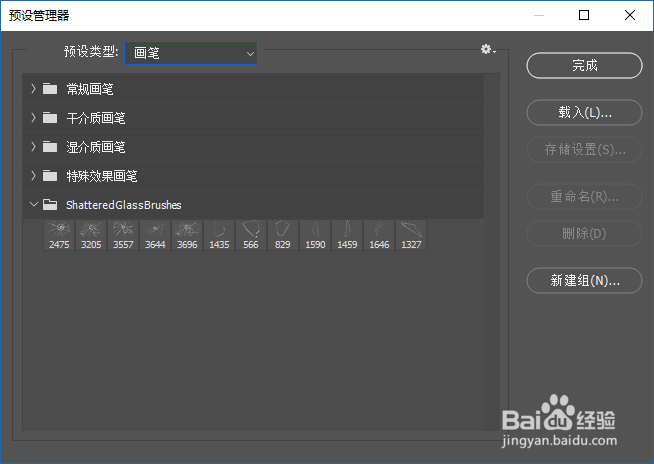This screenshot has height=464, width=654.
Task: Select the 湿介质画笔 group name
Action: point(96,147)
